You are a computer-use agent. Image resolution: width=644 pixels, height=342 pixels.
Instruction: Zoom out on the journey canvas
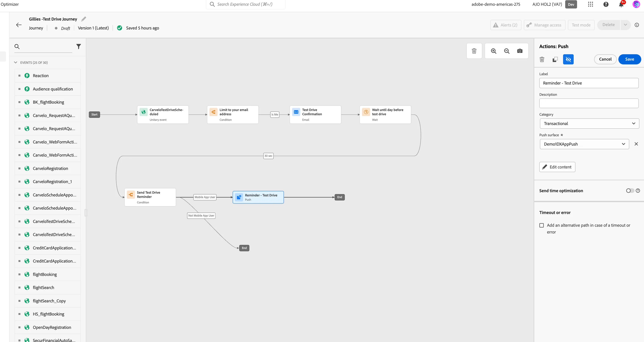pos(507,51)
